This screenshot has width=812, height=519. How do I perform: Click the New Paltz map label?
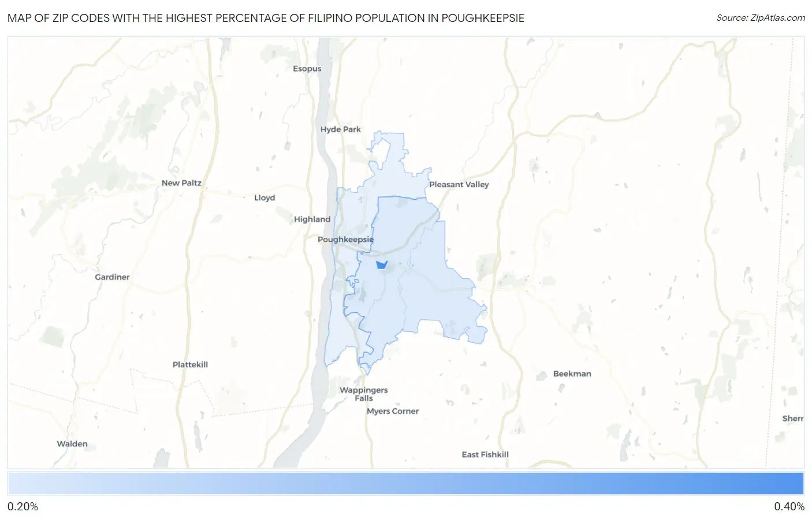[181, 183]
